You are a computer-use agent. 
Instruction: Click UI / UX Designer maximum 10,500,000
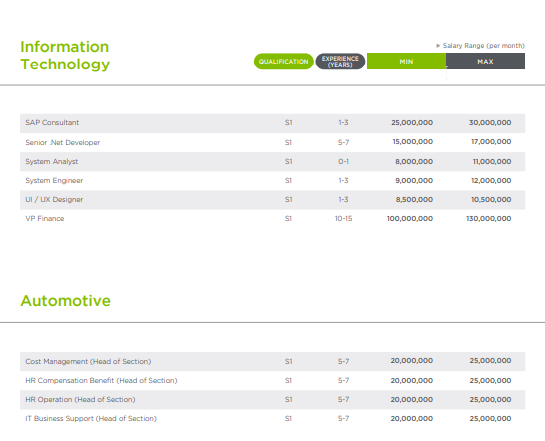(491, 200)
